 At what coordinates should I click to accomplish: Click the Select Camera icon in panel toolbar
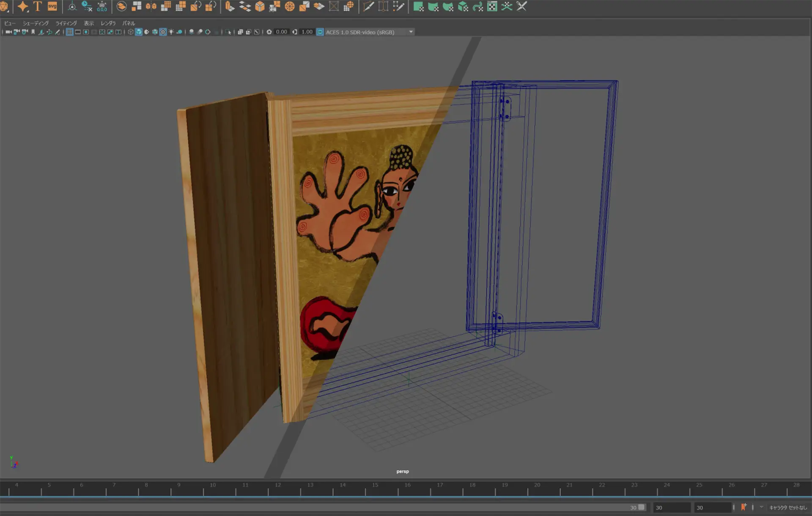(x=8, y=32)
